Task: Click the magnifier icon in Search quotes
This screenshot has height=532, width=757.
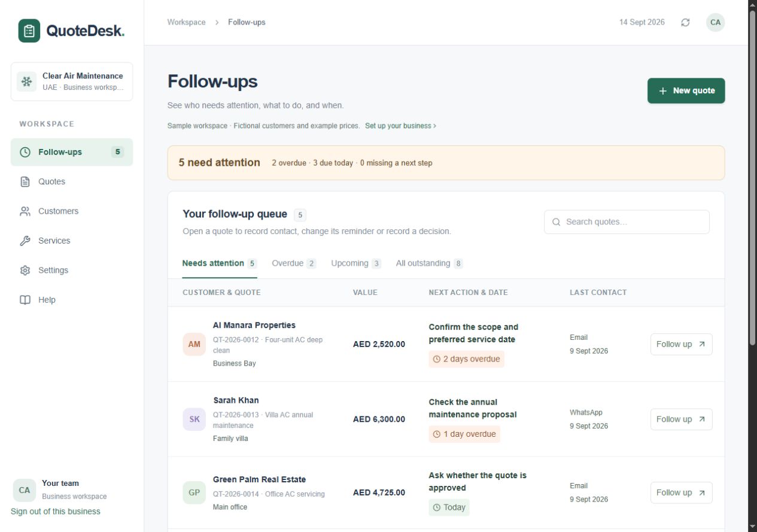Action: (x=556, y=222)
